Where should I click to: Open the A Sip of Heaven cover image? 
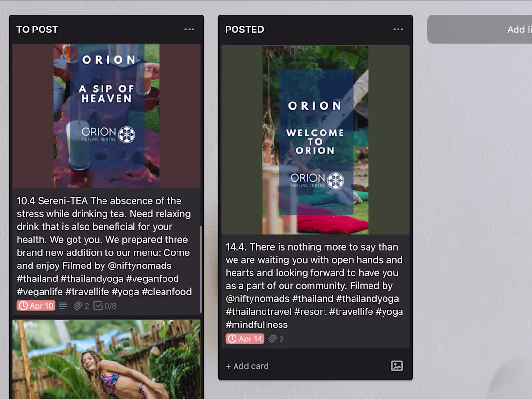point(106,116)
